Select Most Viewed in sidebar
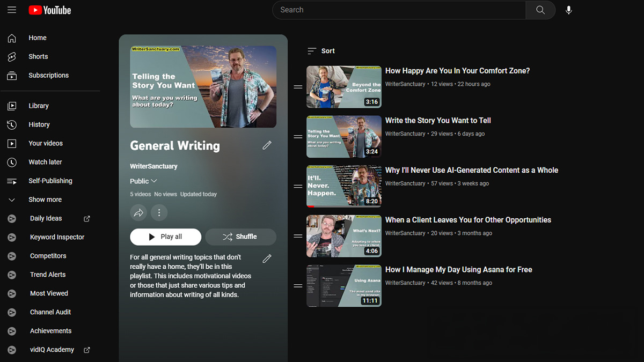Viewport: 644px width, 362px height. coord(50,294)
